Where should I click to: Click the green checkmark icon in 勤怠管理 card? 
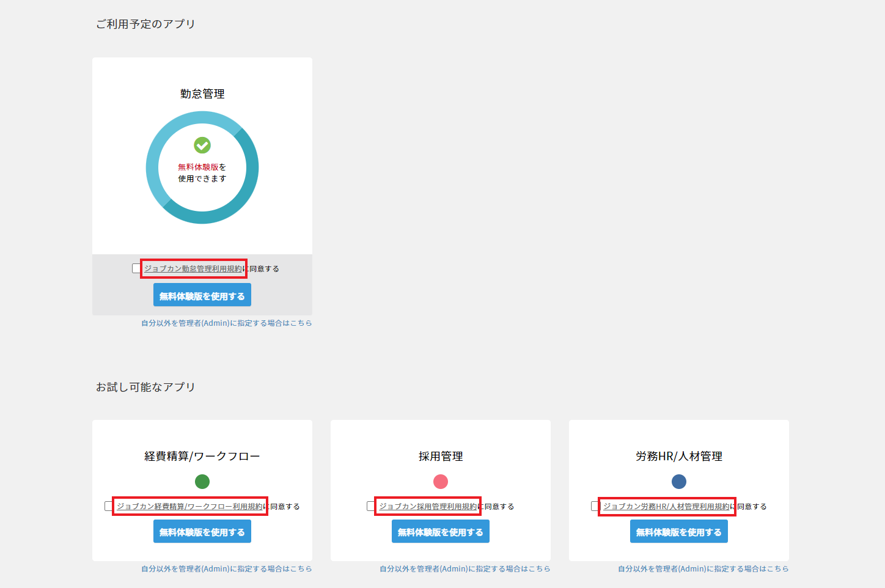pos(202,145)
